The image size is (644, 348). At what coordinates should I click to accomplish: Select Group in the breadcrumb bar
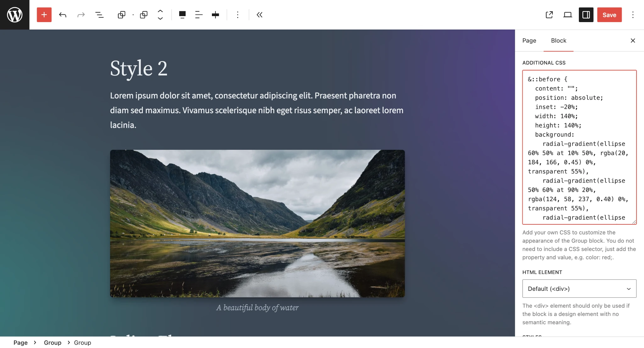coord(53,343)
